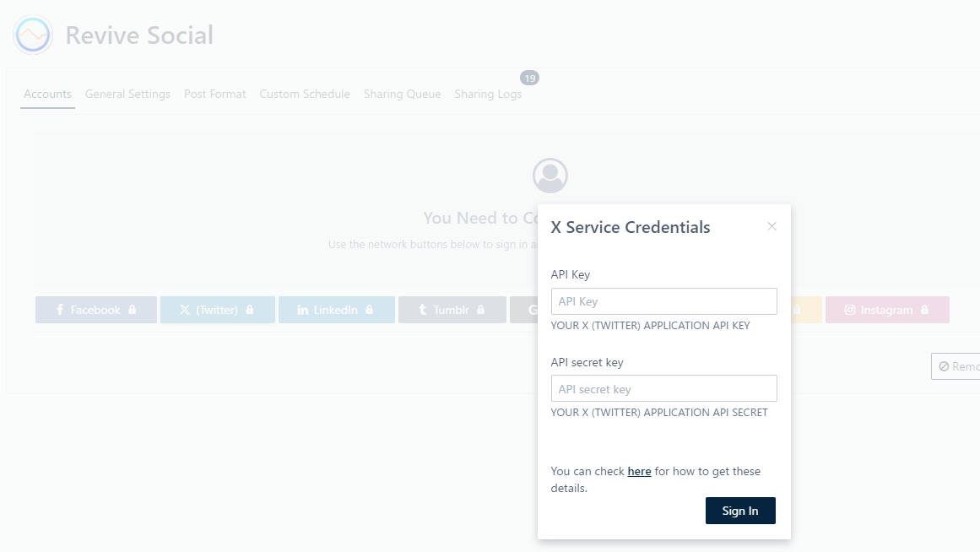This screenshot has height=552, width=980.
Task: Click the 'X Service Credentials' dialog heading
Action: [x=630, y=228]
